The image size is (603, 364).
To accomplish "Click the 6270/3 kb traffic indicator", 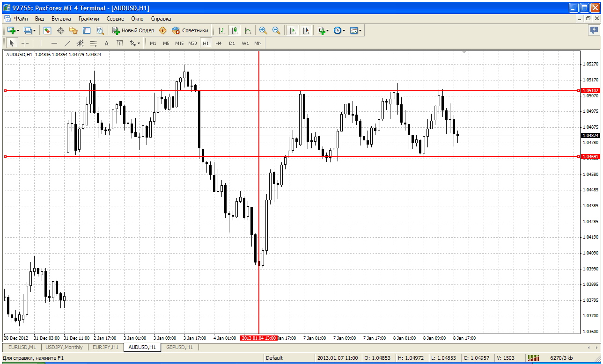I will [562, 358].
